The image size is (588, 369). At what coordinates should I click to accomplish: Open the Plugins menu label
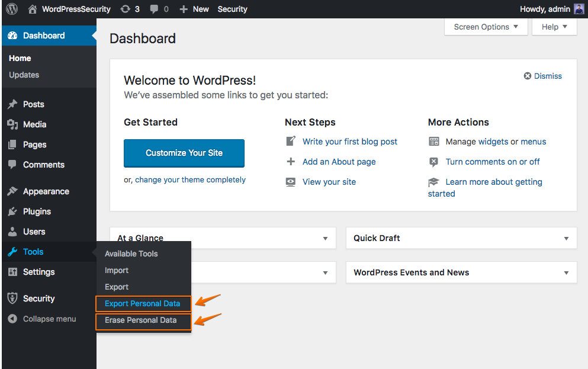click(x=37, y=211)
